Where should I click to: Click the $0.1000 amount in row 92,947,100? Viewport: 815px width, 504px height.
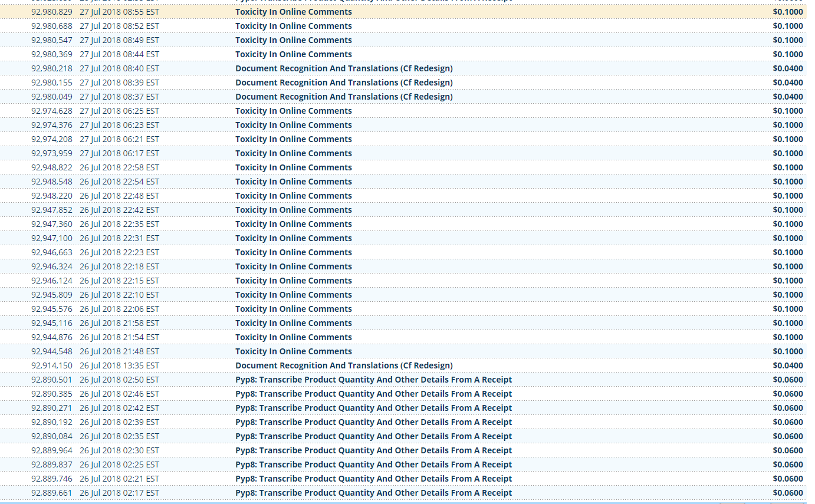click(x=788, y=238)
